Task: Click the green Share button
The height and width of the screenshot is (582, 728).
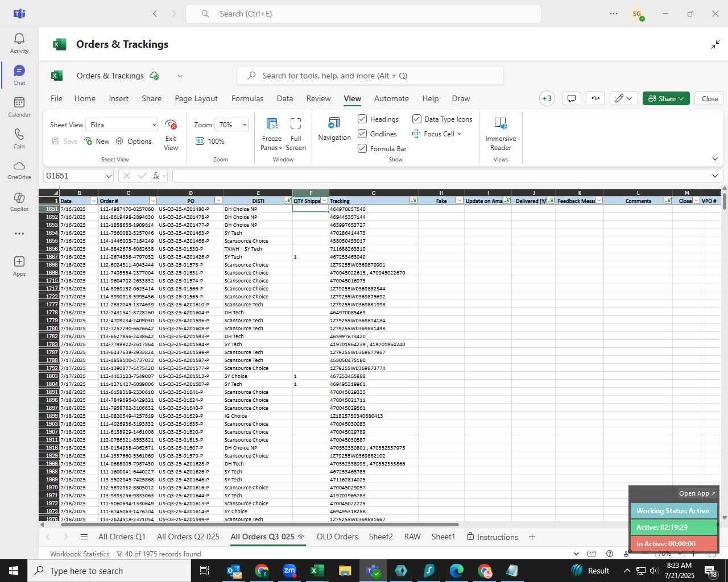Action: click(x=666, y=98)
